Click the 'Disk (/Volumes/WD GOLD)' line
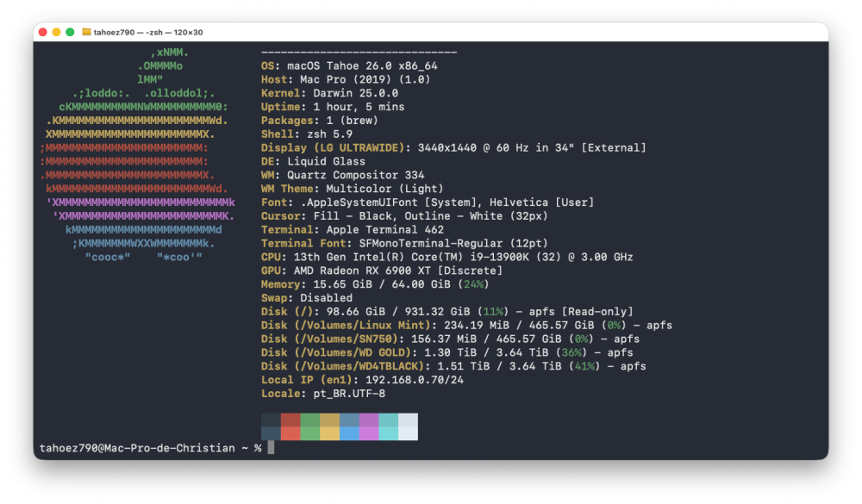862x504 pixels. tap(447, 353)
